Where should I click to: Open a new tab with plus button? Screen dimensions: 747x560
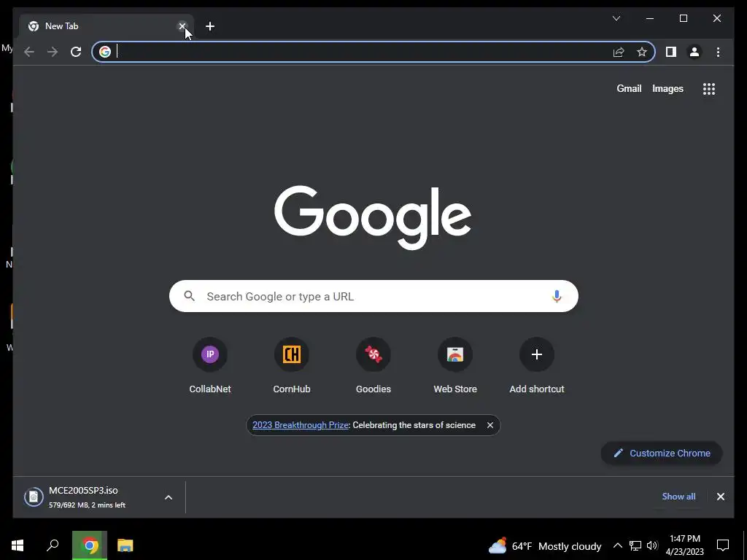pyautogui.click(x=210, y=26)
